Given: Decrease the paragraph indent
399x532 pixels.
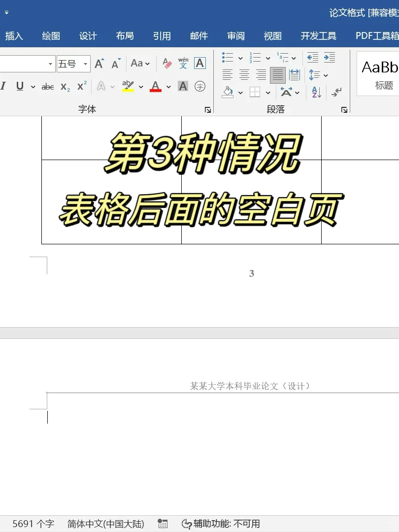Looking at the screenshot, I should click(x=312, y=58).
